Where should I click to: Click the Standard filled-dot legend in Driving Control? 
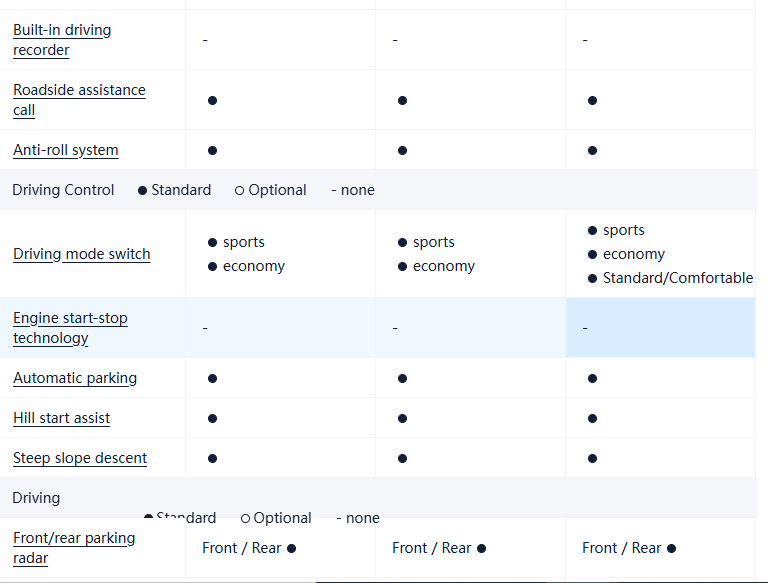[x=174, y=190]
